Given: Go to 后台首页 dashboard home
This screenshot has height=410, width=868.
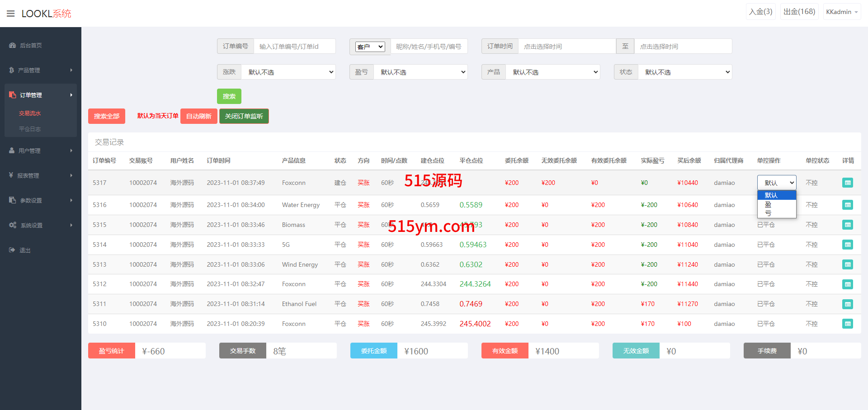Looking at the screenshot, I should click(x=31, y=45).
